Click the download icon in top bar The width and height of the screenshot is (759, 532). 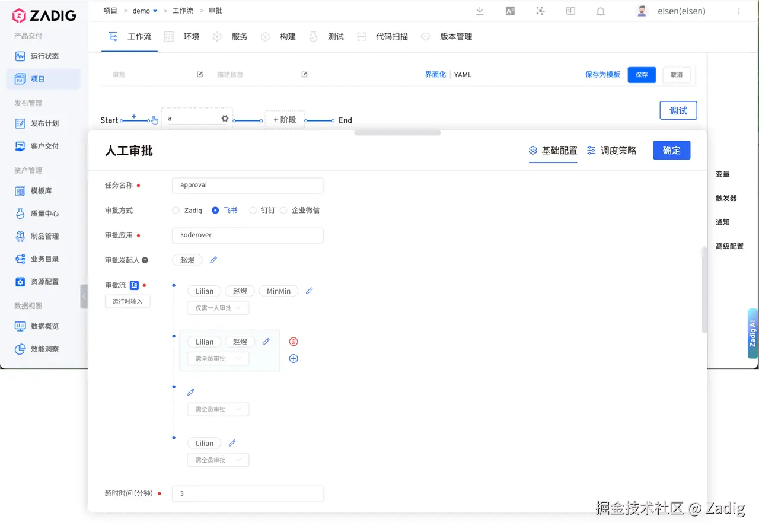[480, 11]
